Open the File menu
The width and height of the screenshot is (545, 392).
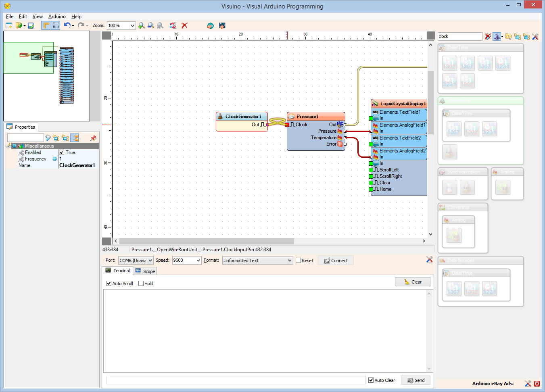(x=10, y=17)
